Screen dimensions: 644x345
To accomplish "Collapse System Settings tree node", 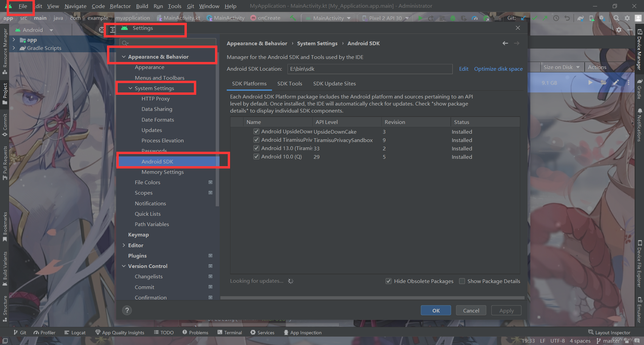I will 130,88.
